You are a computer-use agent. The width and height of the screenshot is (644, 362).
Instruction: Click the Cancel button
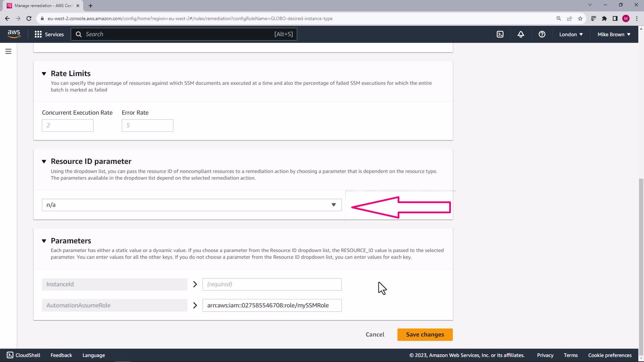(375, 335)
